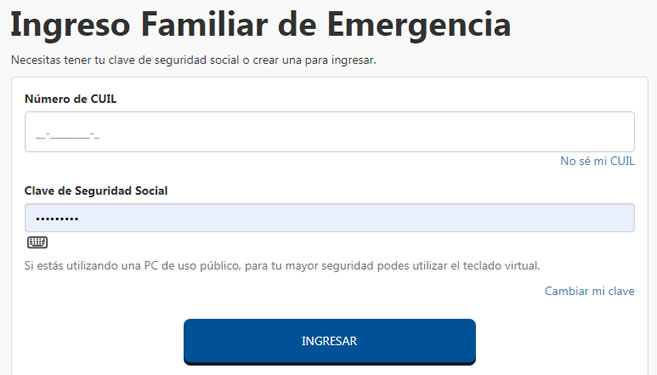Click the masked password dots

[57, 218]
